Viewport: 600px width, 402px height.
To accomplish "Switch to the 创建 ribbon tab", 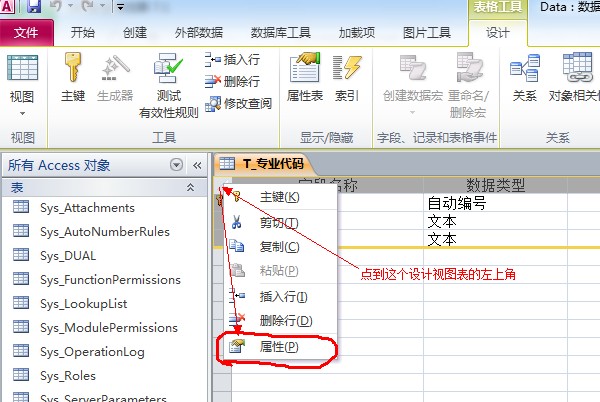I will [x=134, y=32].
